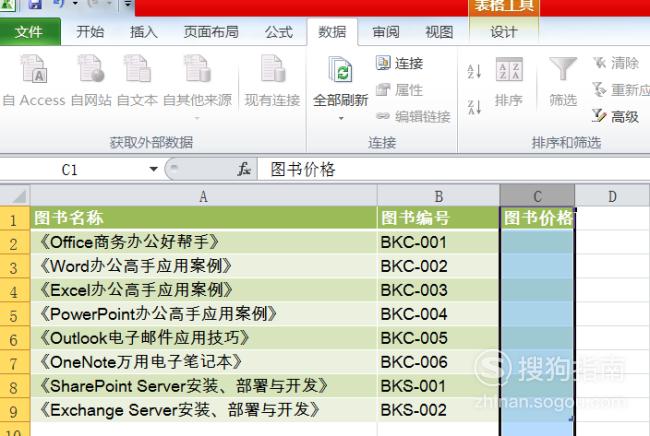Click the 图书价格 header cell
This screenshot has height=436, width=650.
point(537,218)
